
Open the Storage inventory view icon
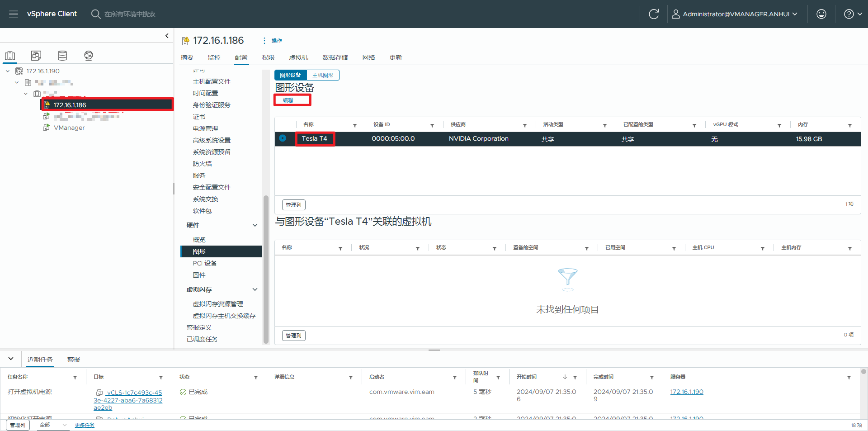tap(62, 56)
